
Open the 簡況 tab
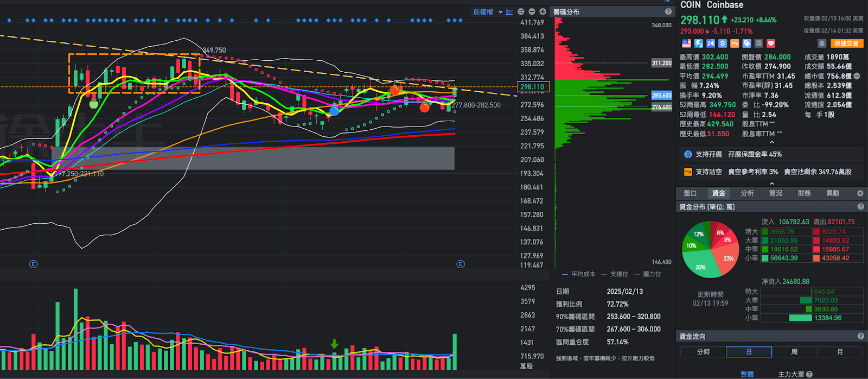point(776,193)
